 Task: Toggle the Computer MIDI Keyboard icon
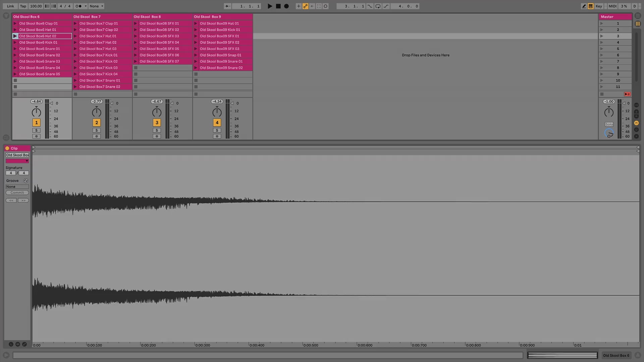591,6
